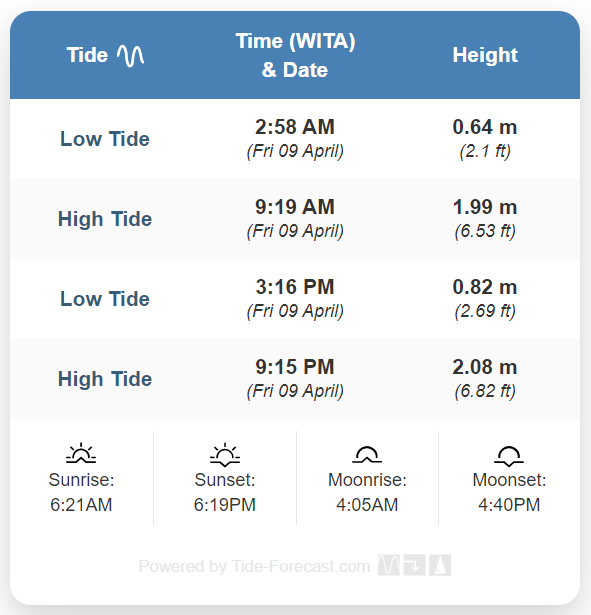Click the sunset icon
This screenshot has height=615, width=591.
point(225,454)
